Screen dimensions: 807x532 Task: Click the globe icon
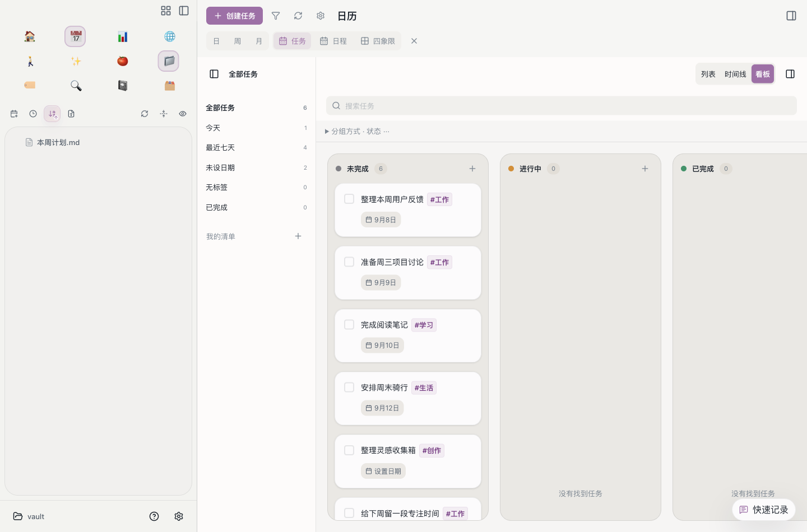(170, 36)
